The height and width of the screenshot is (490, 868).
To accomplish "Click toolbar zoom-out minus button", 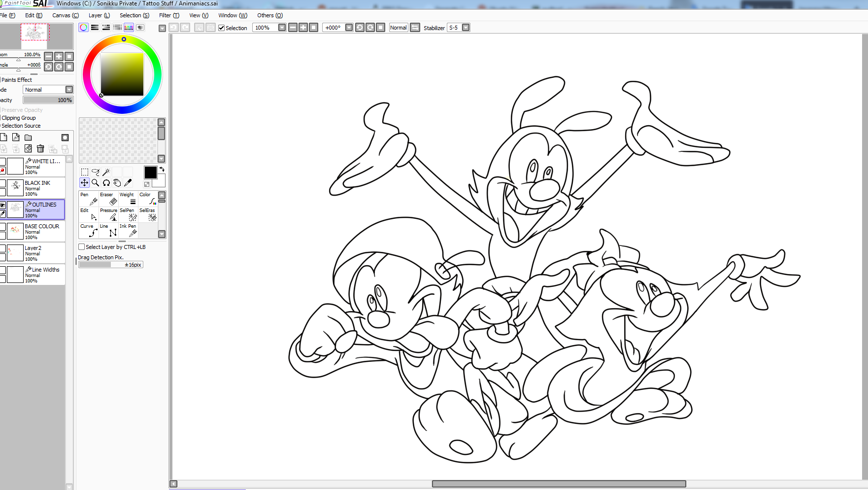I will [293, 28].
